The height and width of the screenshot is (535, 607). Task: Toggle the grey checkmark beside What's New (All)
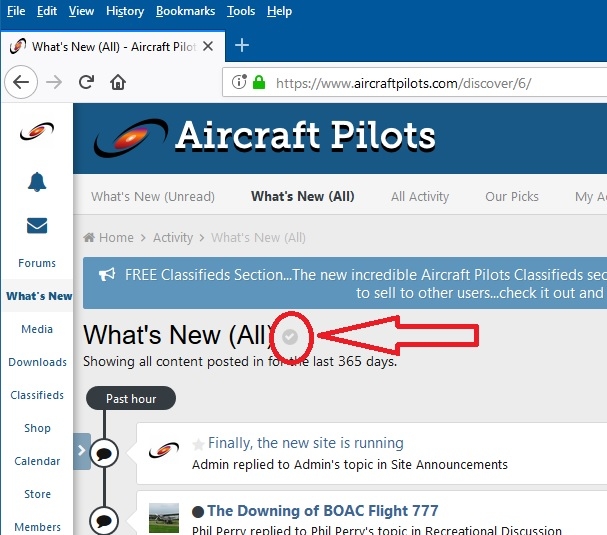point(290,337)
